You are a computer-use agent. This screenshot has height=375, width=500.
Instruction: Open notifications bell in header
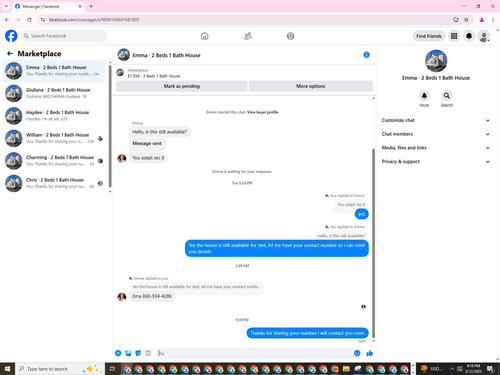[469, 36]
